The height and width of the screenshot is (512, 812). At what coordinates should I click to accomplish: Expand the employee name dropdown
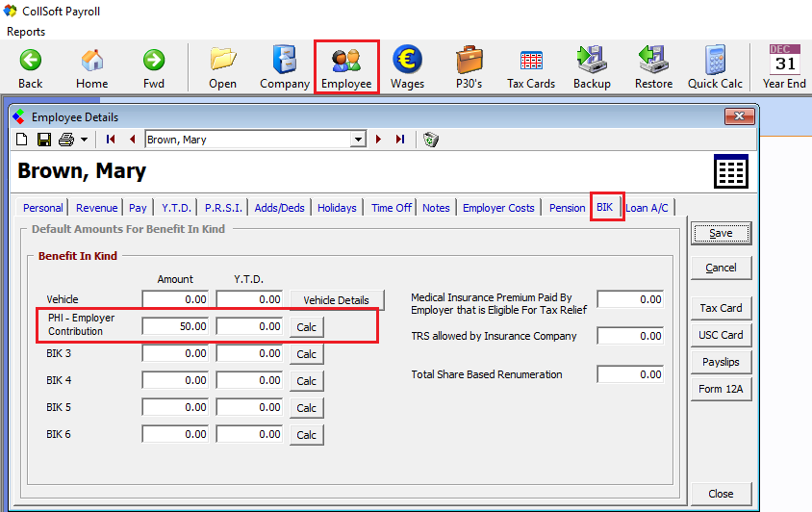pyautogui.click(x=358, y=140)
